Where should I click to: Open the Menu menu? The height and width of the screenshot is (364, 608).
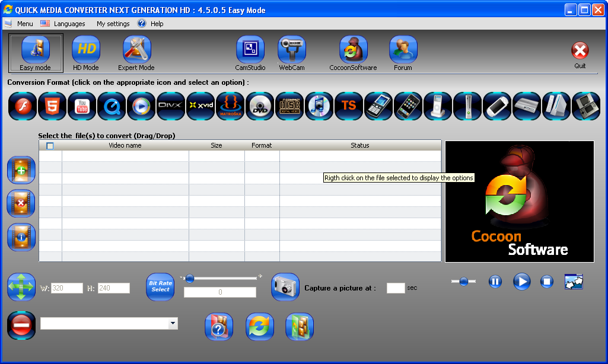click(x=25, y=24)
